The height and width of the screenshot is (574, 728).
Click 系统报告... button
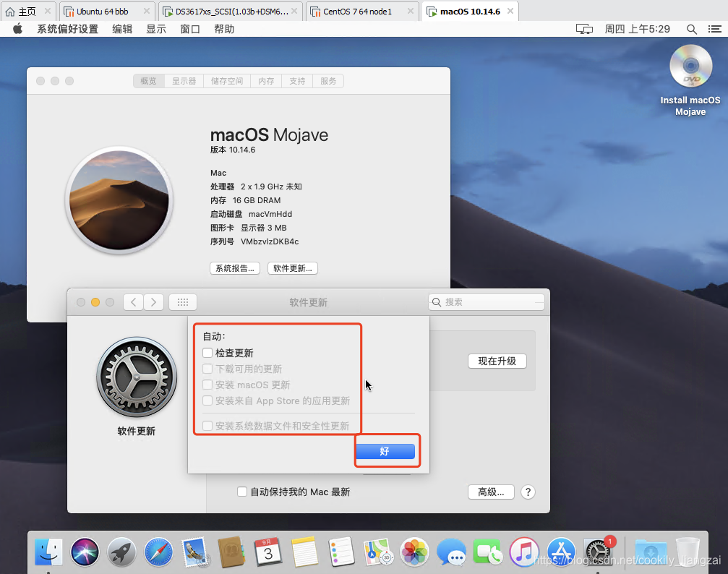pyautogui.click(x=235, y=268)
